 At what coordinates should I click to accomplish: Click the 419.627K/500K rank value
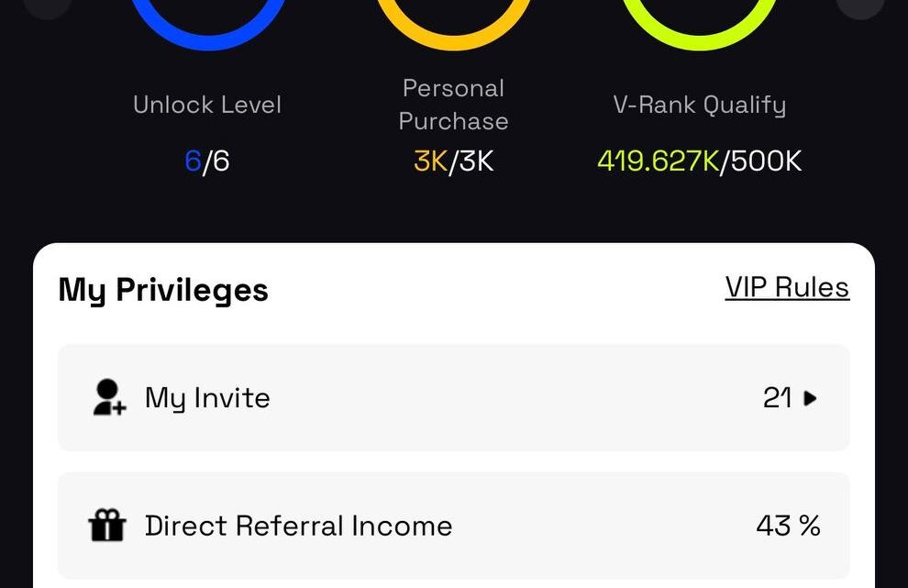[699, 161]
